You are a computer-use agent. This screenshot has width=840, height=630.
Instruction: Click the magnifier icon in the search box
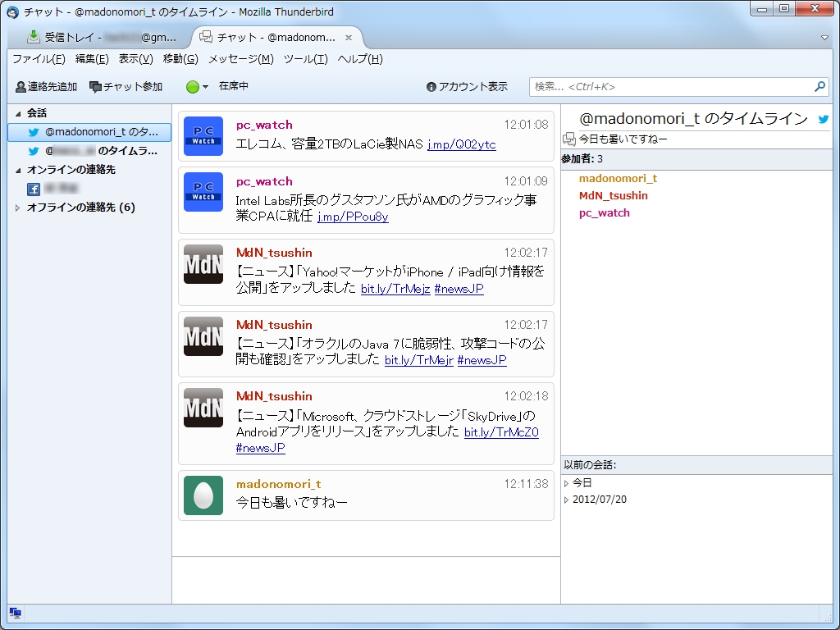(x=819, y=87)
